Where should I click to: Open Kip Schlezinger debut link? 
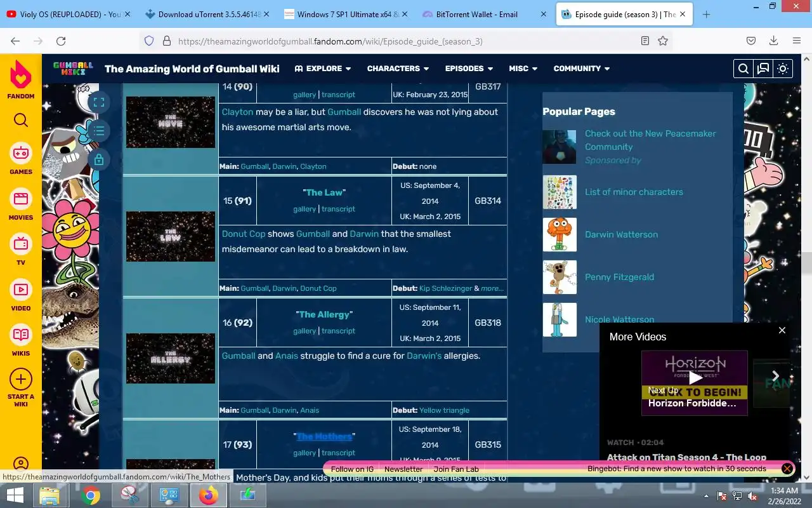(445, 288)
